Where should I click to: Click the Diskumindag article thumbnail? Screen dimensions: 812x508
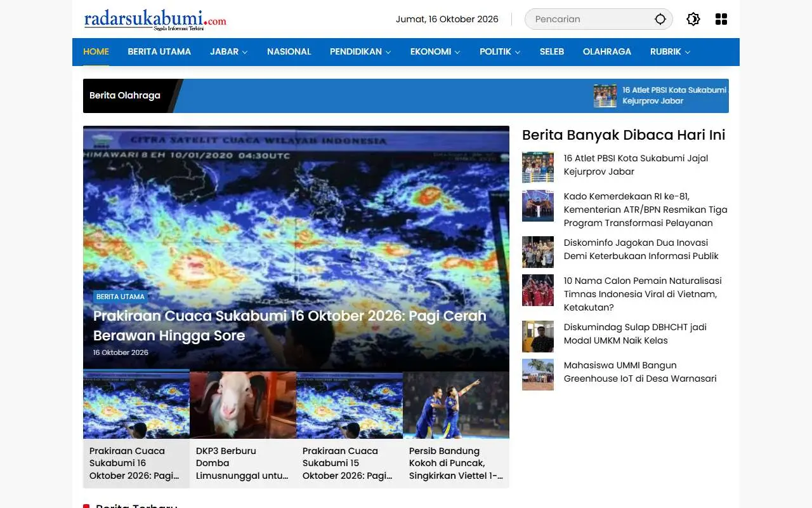[x=538, y=337]
